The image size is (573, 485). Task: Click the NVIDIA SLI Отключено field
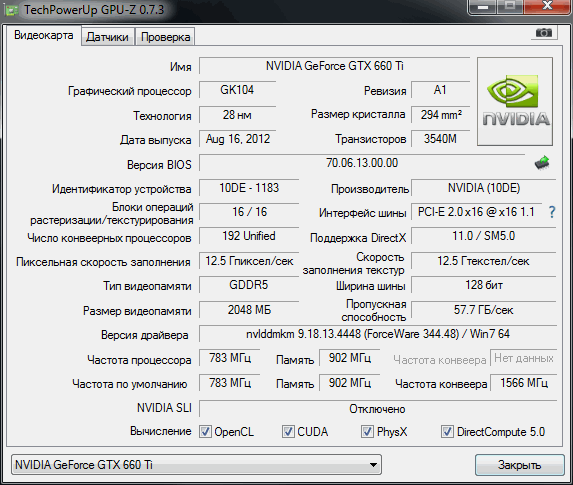coord(378,409)
